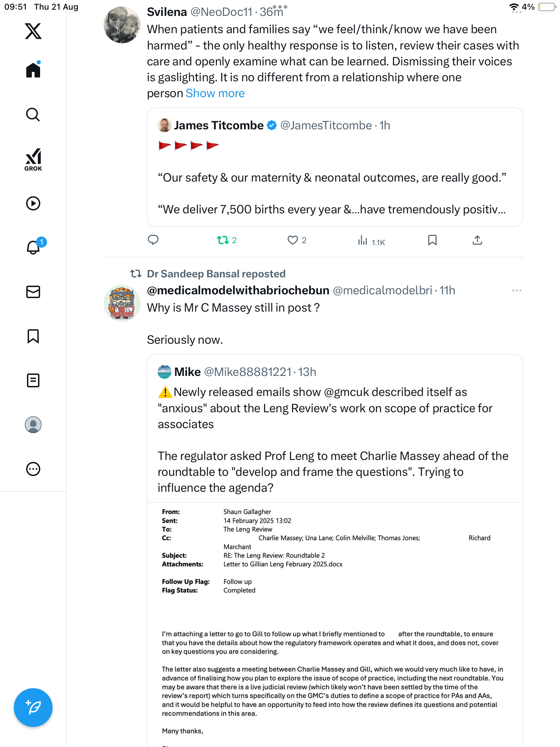This screenshot has height=747, width=560.
Task: Open the video tab play icon
Action: point(33,203)
